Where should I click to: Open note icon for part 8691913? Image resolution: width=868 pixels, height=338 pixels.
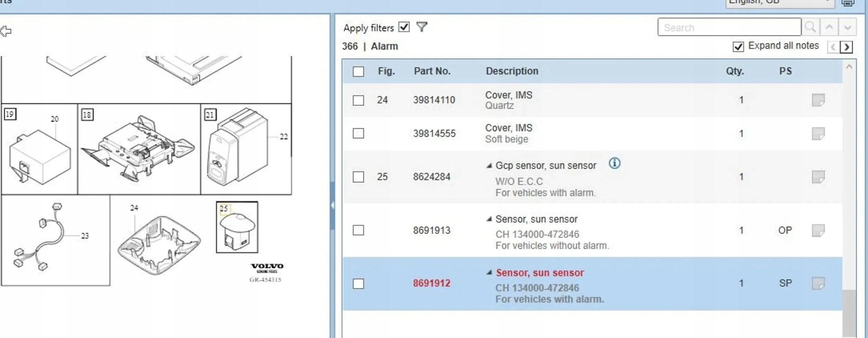click(818, 230)
